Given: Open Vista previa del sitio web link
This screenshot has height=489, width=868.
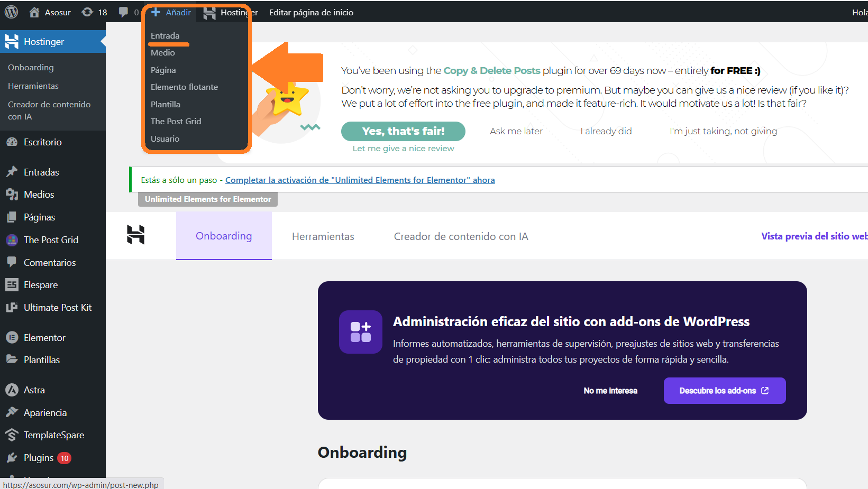Looking at the screenshot, I should point(814,236).
